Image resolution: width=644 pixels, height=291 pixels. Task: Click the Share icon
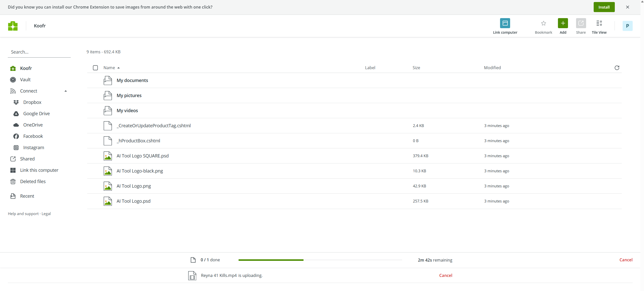tap(581, 23)
